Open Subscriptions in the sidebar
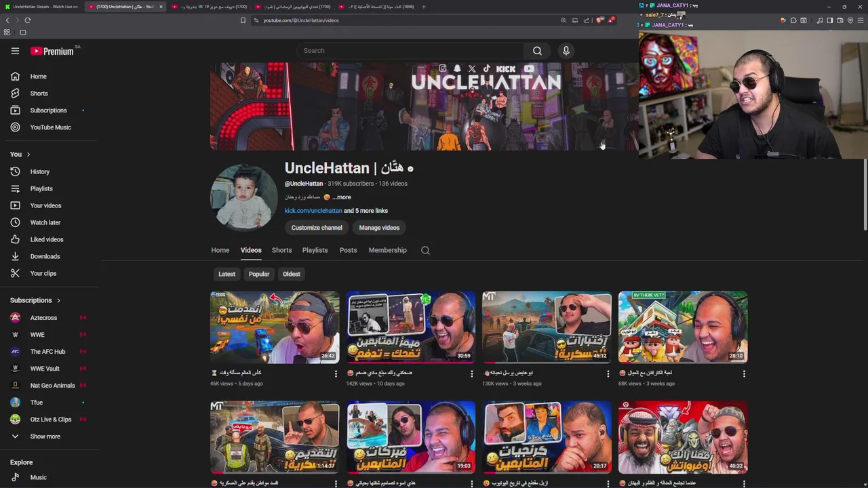This screenshot has height=488, width=868. (x=49, y=110)
